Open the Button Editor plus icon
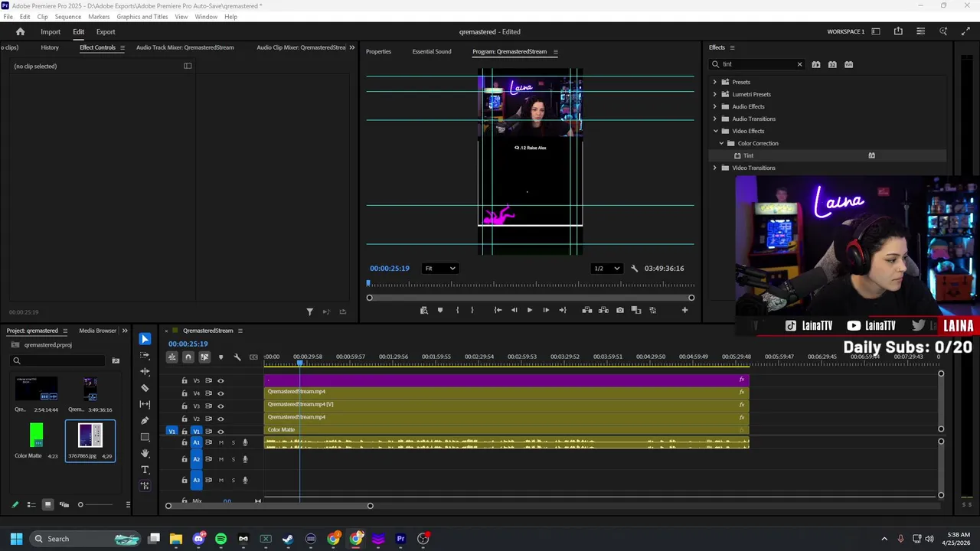The image size is (980, 551). pos(684,310)
